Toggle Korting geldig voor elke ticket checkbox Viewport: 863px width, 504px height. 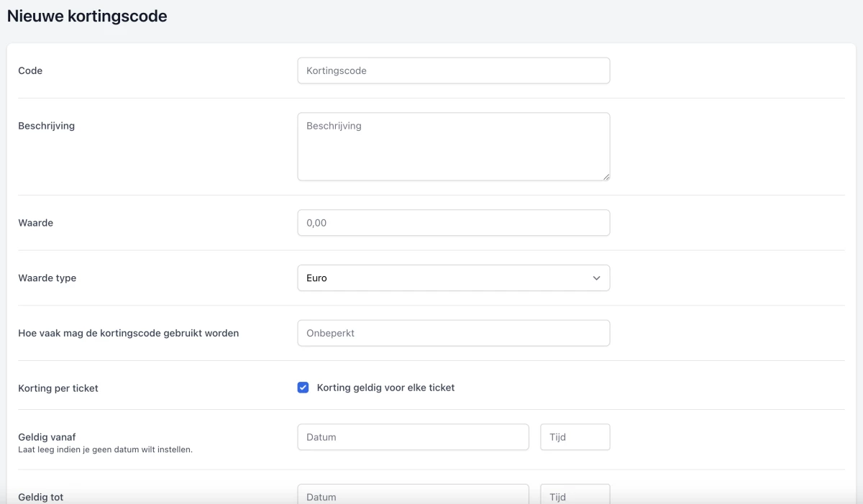tap(303, 388)
